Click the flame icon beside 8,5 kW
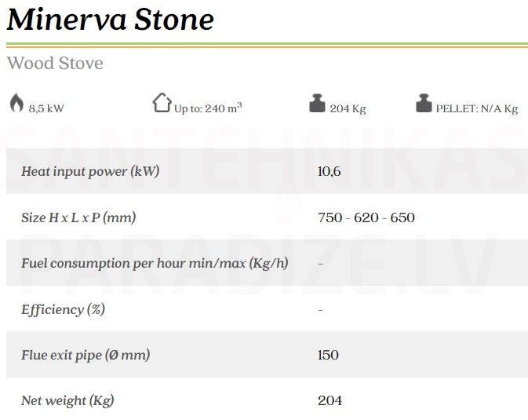 point(16,103)
